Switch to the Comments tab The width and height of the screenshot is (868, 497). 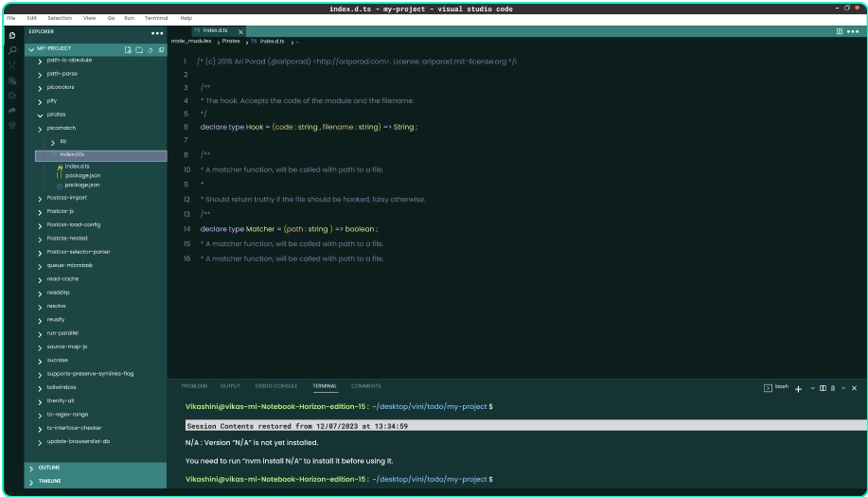[x=366, y=385]
